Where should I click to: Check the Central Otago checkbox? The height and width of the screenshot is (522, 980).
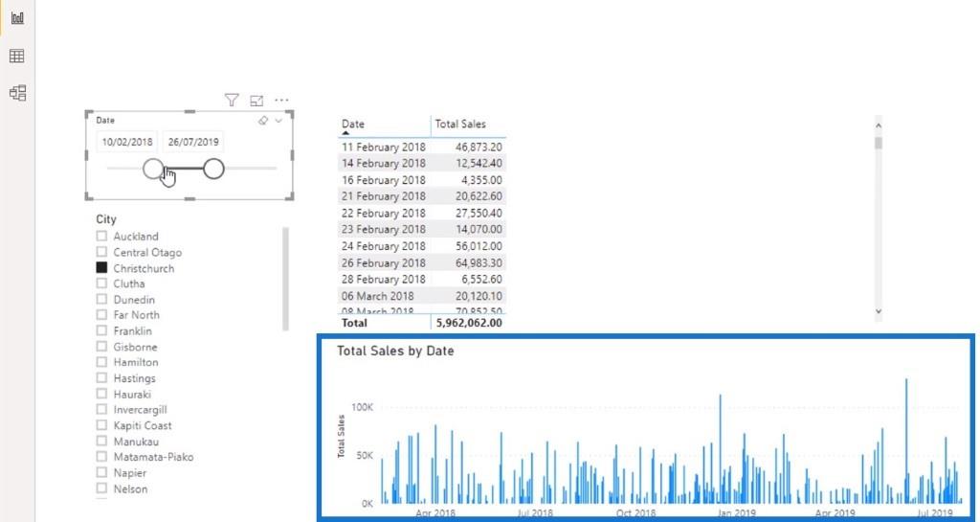click(x=101, y=251)
